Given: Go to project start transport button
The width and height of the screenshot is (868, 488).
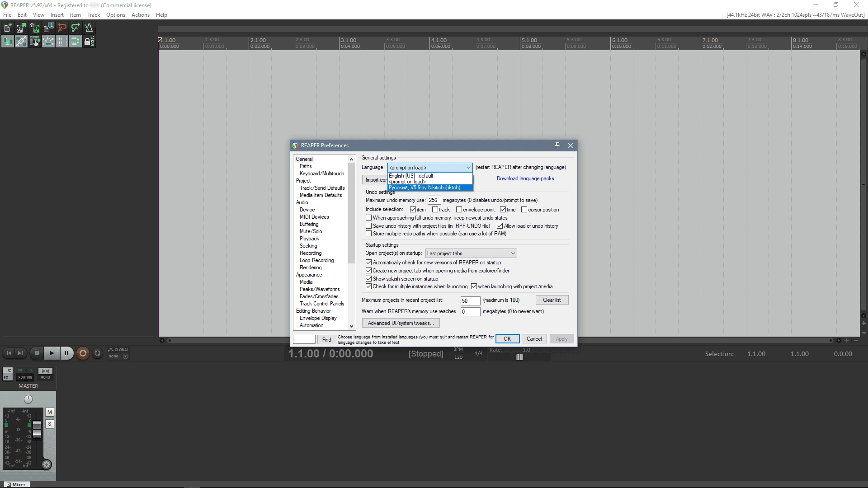Looking at the screenshot, I should (x=9, y=353).
